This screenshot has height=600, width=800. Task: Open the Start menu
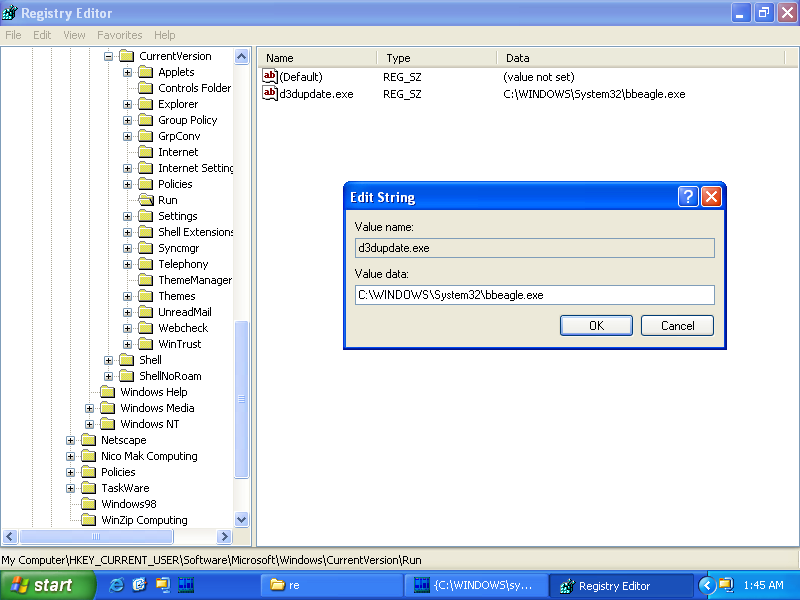pyautogui.click(x=47, y=585)
